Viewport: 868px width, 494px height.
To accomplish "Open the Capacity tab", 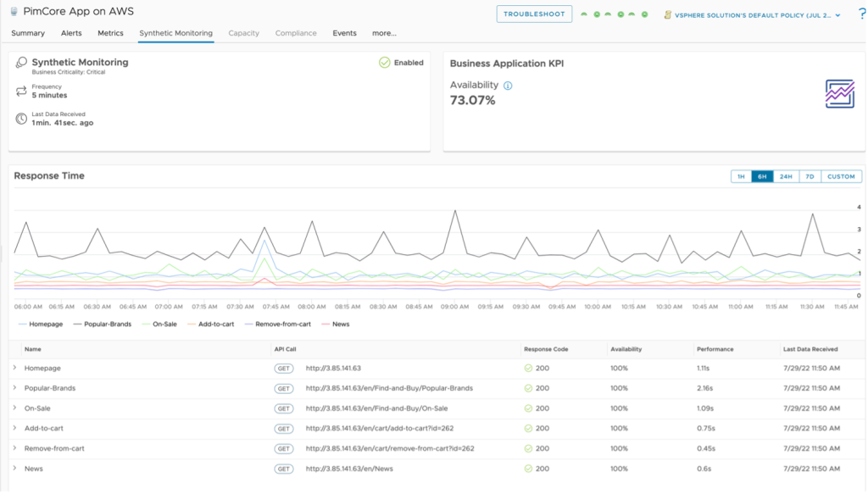I will [x=243, y=33].
